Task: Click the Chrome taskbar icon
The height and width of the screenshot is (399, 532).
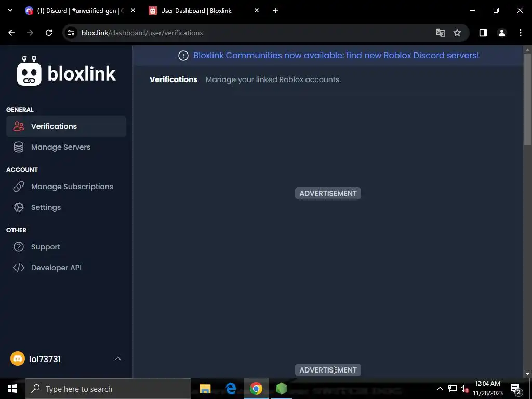Action: pos(256,389)
